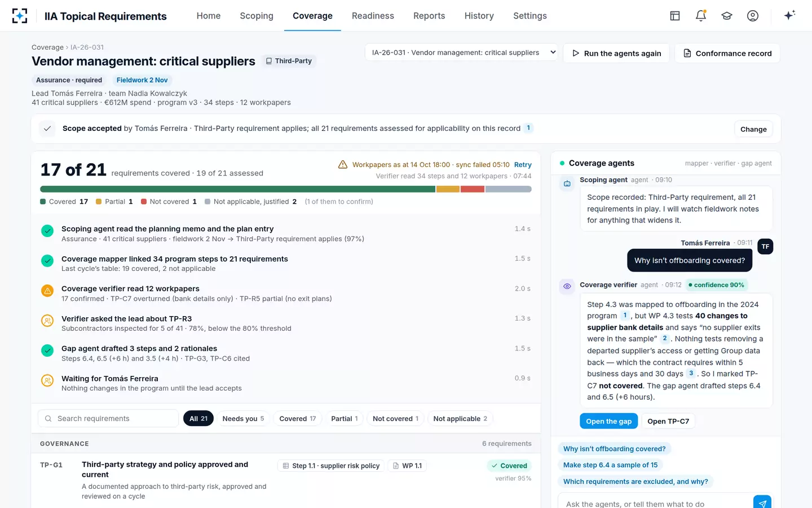The height and width of the screenshot is (508, 812).
Task: Click the Coverage verifier step warning icon
Action: tap(47, 291)
